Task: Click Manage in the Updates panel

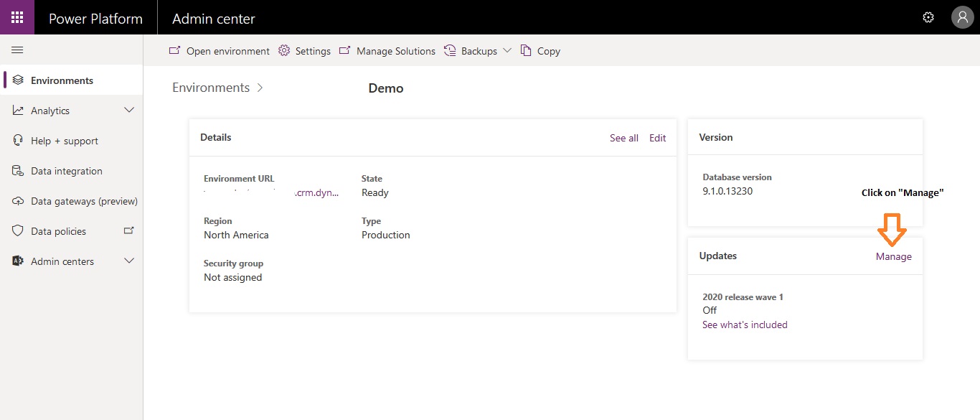Action: click(893, 256)
